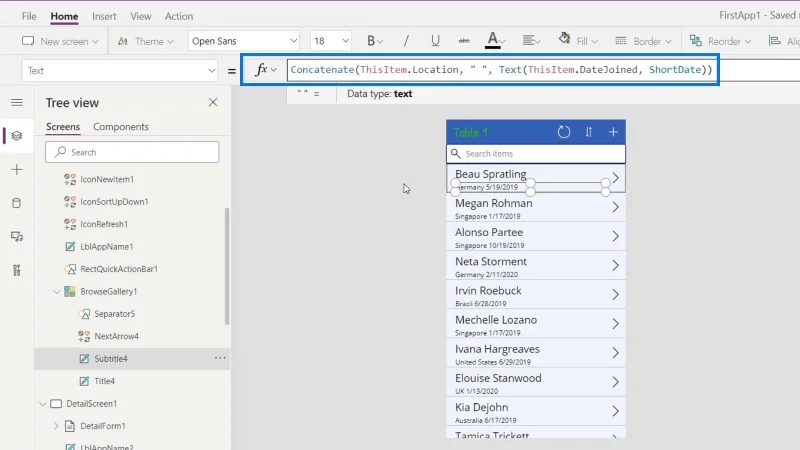Screen dimensions: 800x450
Task: Open the Insert tab
Action: click(104, 16)
